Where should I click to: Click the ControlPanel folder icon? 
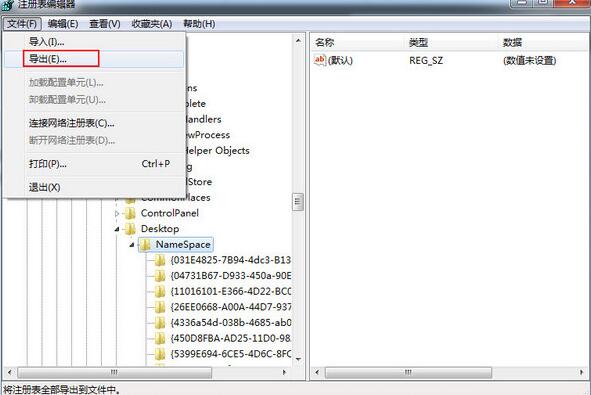point(130,213)
